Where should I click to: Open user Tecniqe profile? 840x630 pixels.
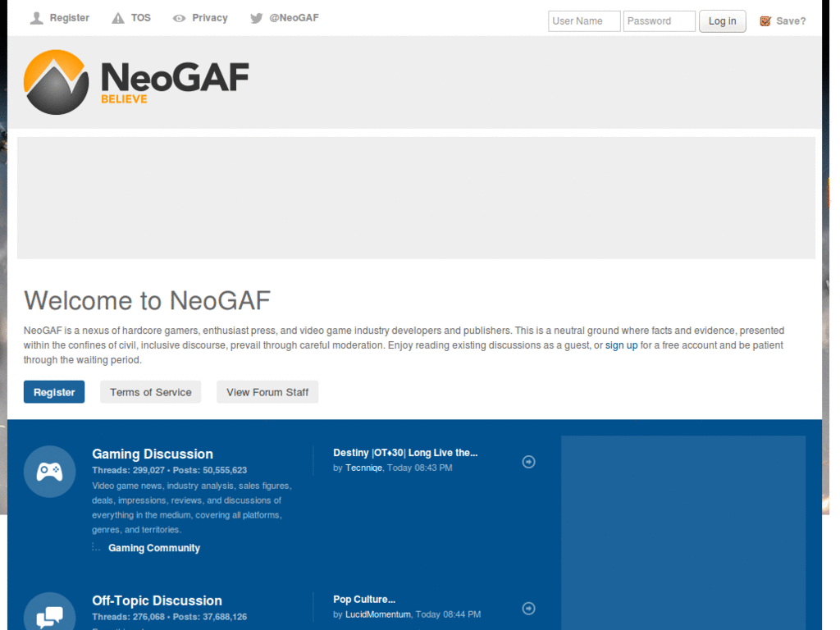(x=363, y=468)
